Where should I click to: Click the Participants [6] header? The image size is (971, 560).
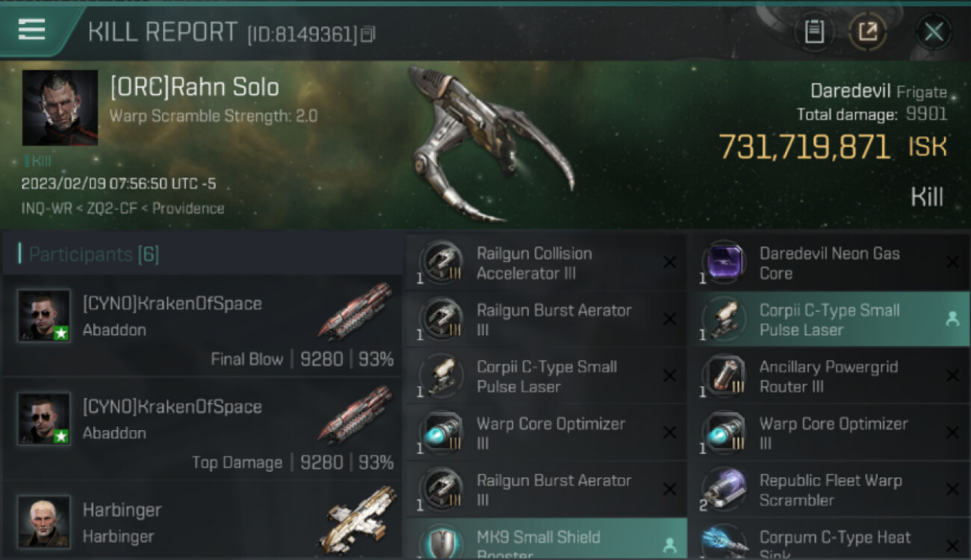(90, 254)
